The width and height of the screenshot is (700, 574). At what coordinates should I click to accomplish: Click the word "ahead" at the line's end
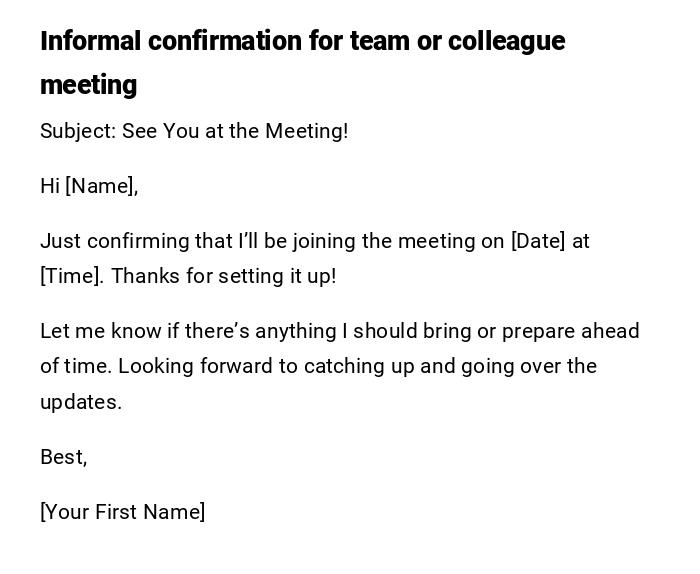pos(610,331)
